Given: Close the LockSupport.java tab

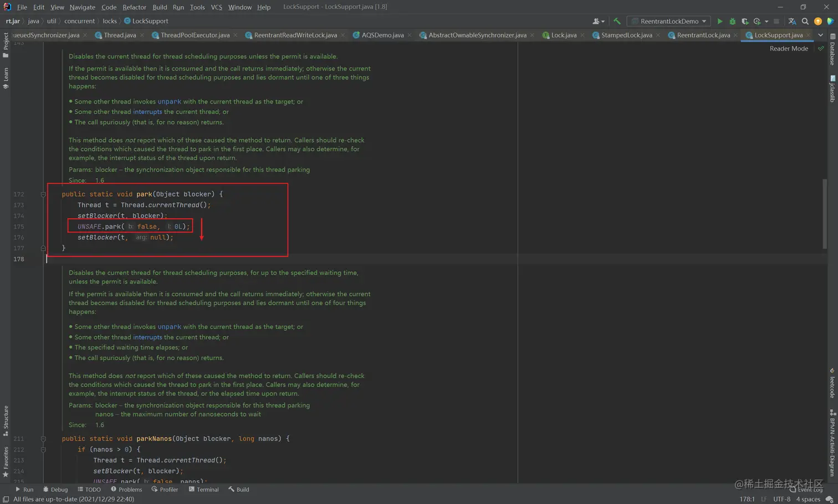Looking at the screenshot, I should (808, 35).
